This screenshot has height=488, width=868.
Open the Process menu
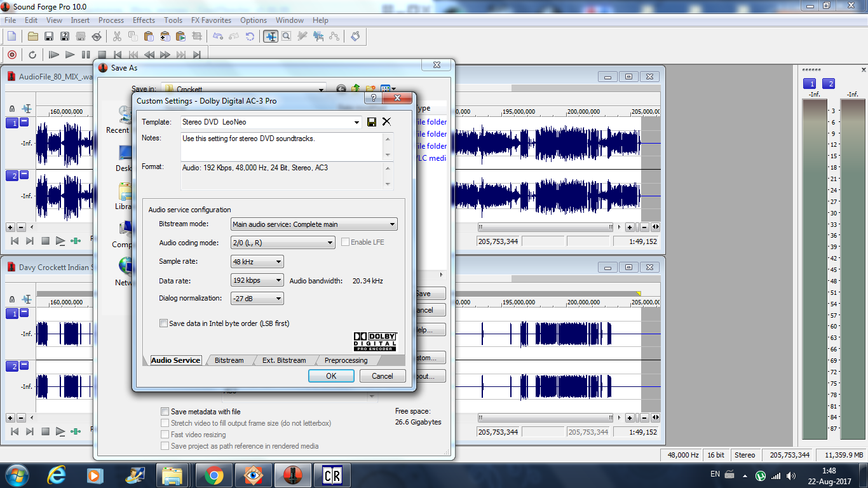[x=111, y=20]
